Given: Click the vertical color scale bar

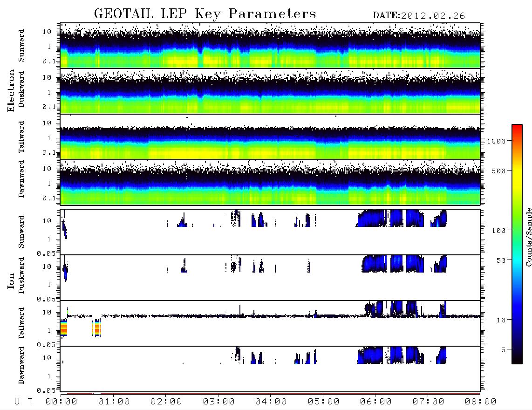Looking at the screenshot, I should tap(517, 244).
